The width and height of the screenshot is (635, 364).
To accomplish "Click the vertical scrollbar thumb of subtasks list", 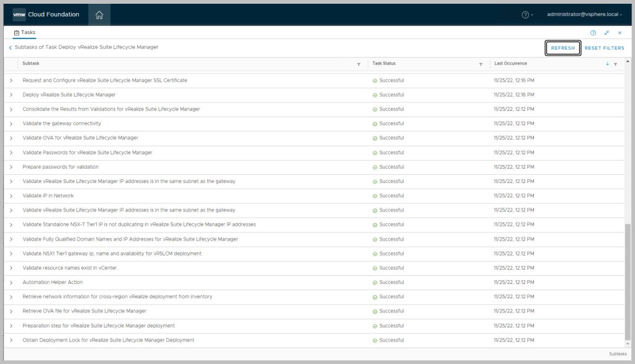I will pyautogui.click(x=628, y=282).
